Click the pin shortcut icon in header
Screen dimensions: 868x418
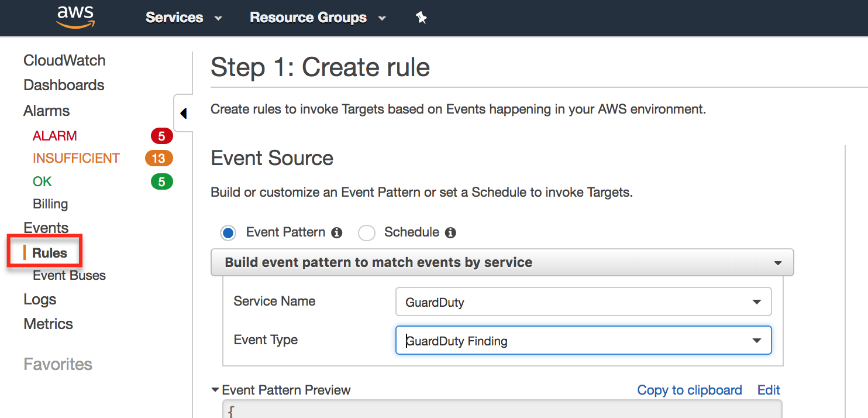[421, 18]
